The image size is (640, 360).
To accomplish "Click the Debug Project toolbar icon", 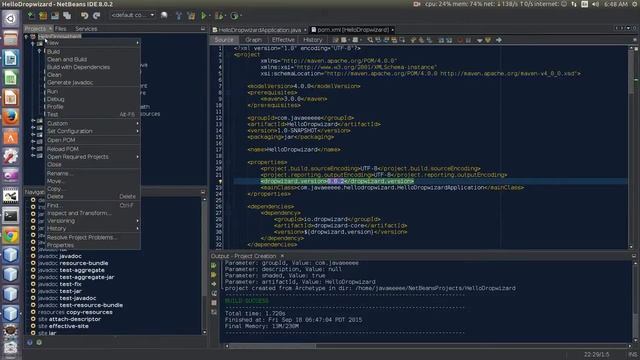I will point(219,16).
